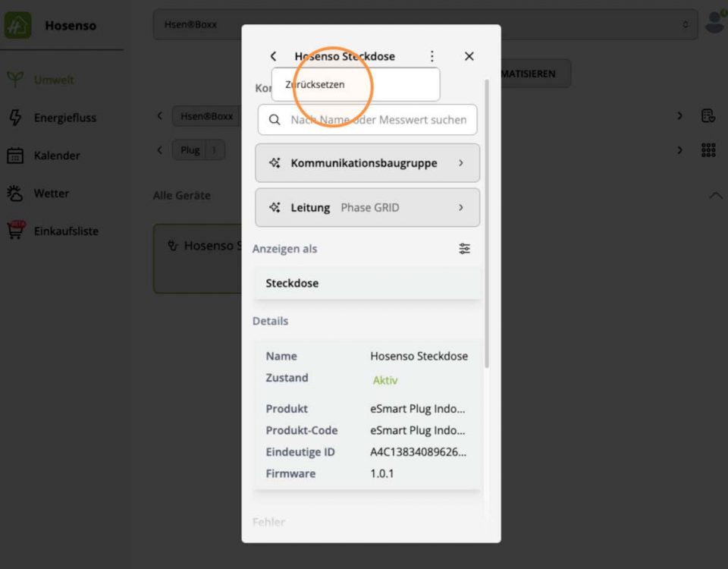The height and width of the screenshot is (569, 728).
Task: Click the left chevron beside Plug chip
Action: coord(160,150)
